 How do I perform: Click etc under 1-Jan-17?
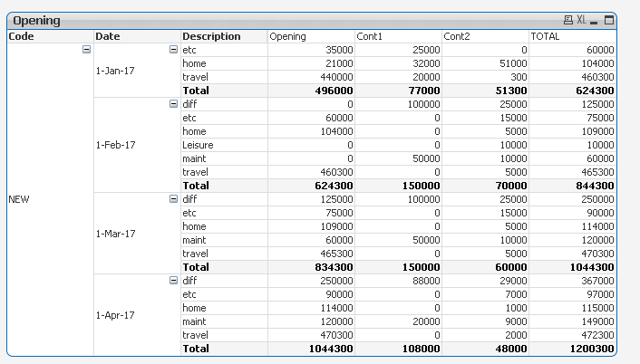pyautogui.click(x=224, y=50)
